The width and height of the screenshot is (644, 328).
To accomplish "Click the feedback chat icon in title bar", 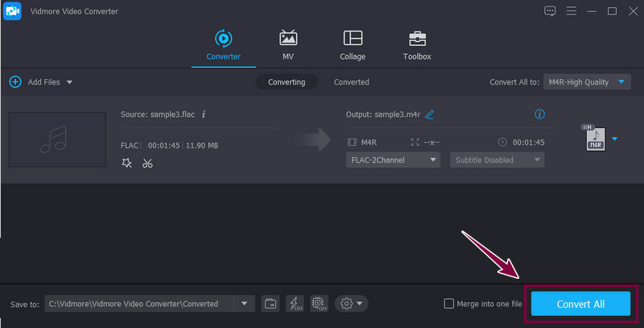I will pos(550,11).
